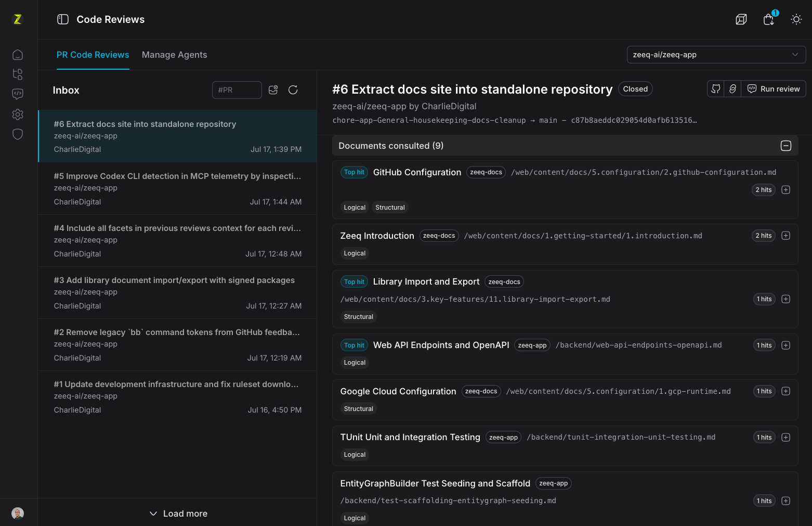Click the 1 hits badge on EntityGraphBuilder card

click(x=764, y=501)
